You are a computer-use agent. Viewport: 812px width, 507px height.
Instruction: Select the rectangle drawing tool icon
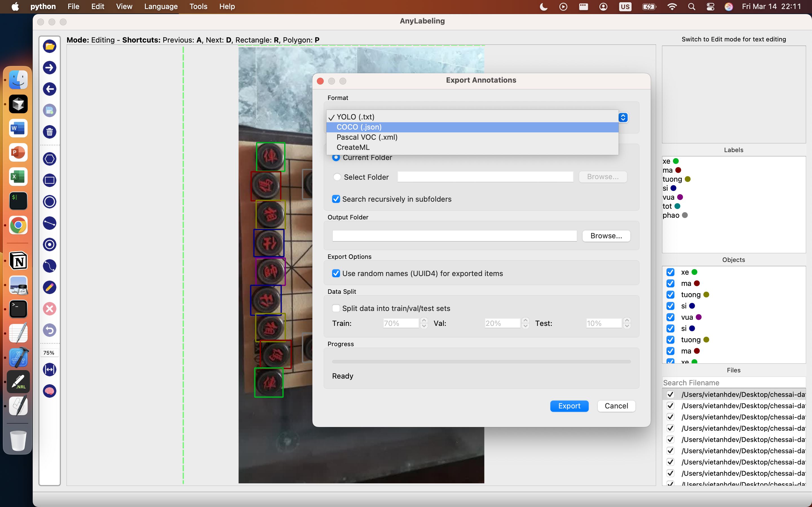coord(50,180)
